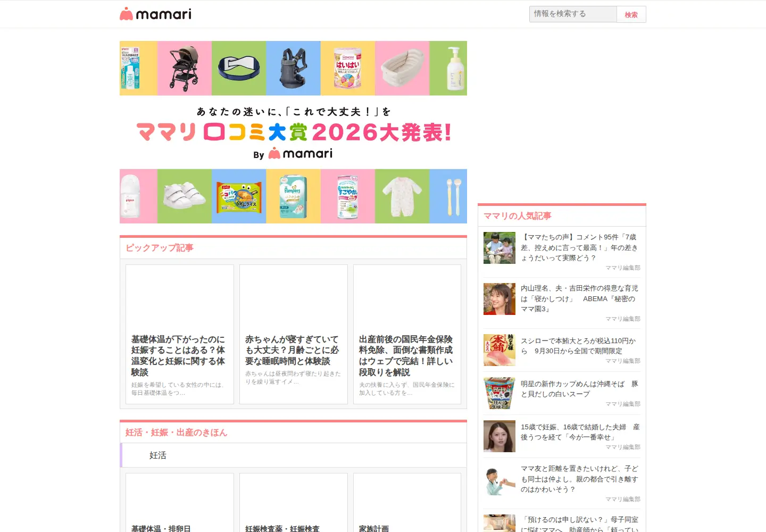Click thumbnail of the 7歳差 siblings article

coord(499,248)
